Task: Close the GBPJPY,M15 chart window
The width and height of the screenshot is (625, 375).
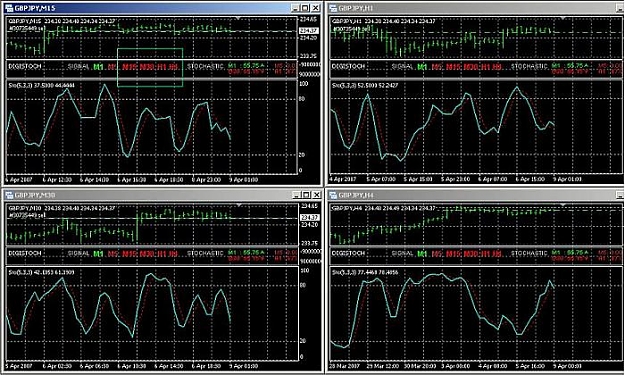Action: click(316, 8)
